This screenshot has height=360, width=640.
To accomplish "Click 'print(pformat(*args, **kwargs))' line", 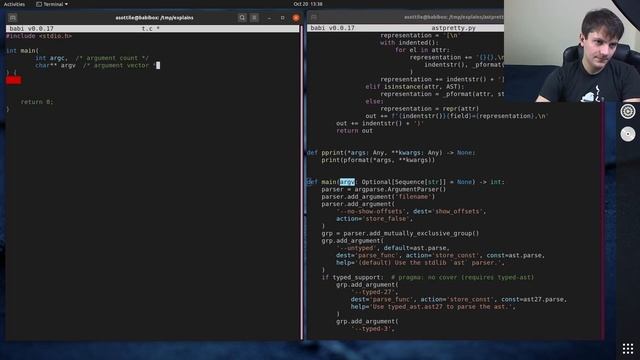I will (x=378, y=160).
